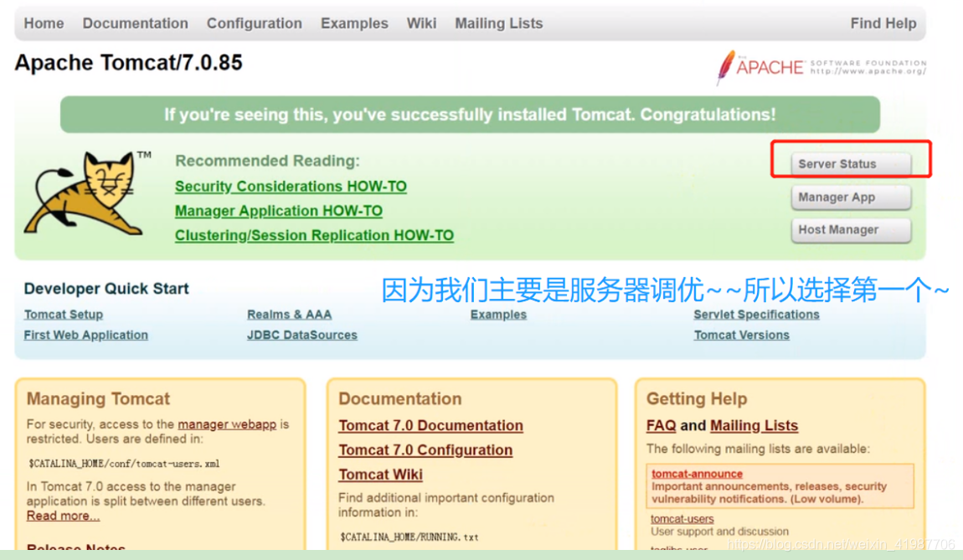Click the $CATALINA_HOME/RUNNING.txt path text
The height and width of the screenshot is (560, 963).
409,537
